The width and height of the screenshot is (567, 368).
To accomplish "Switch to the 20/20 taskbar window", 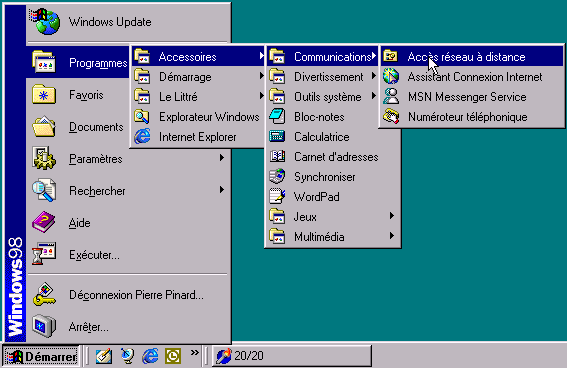I will (292, 356).
